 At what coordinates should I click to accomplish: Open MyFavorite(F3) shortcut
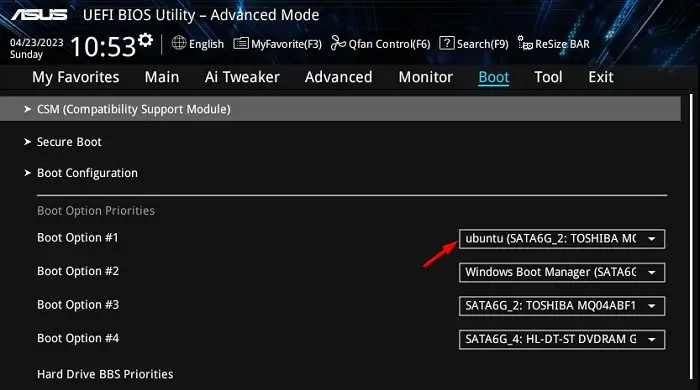coord(277,44)
